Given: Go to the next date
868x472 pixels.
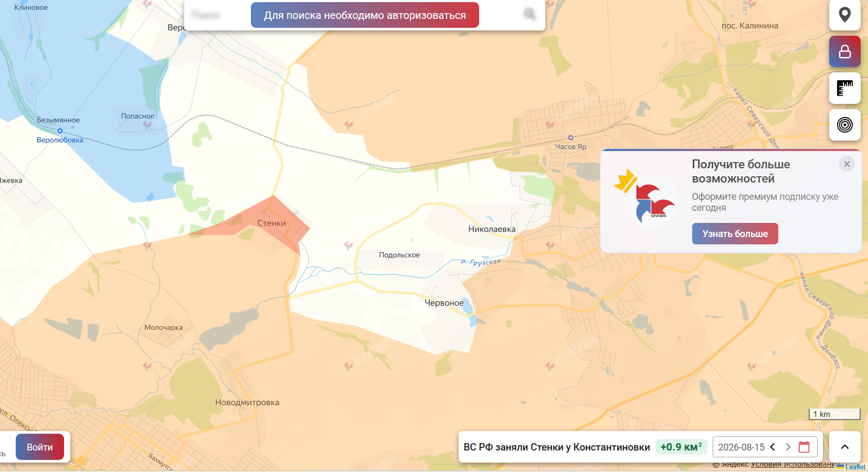Looking at the screenshot, I should (788, 447).
